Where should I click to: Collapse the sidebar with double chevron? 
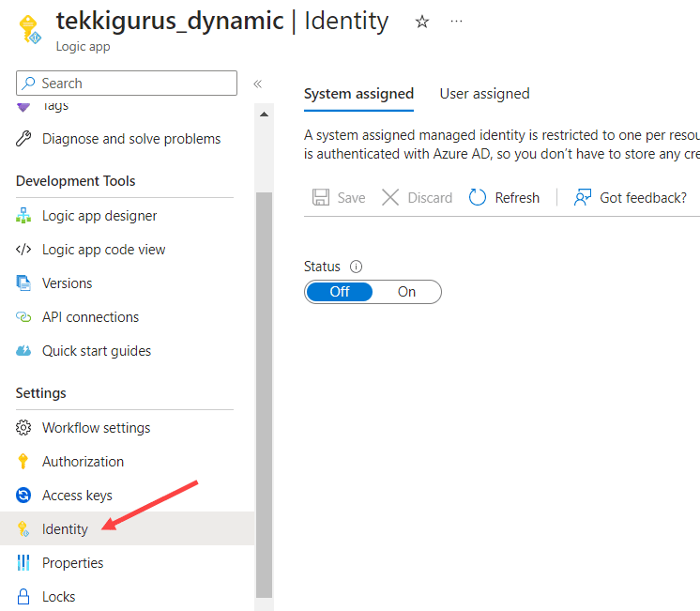258,84
